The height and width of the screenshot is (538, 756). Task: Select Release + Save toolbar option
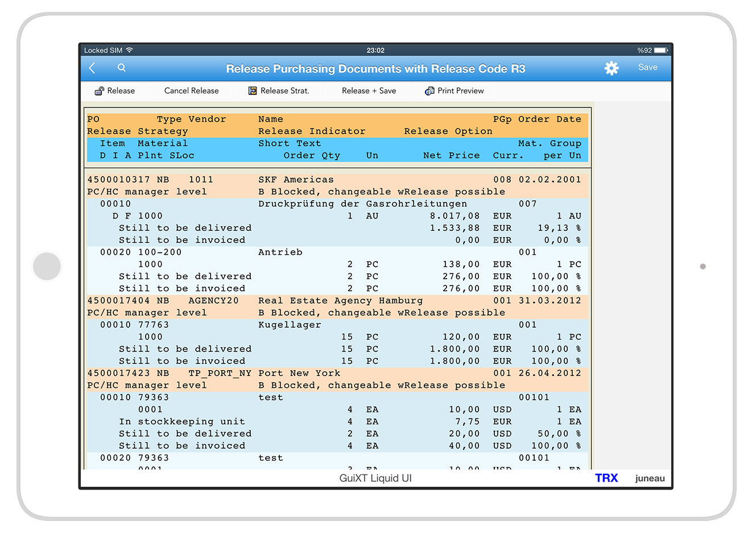(369, 91)
